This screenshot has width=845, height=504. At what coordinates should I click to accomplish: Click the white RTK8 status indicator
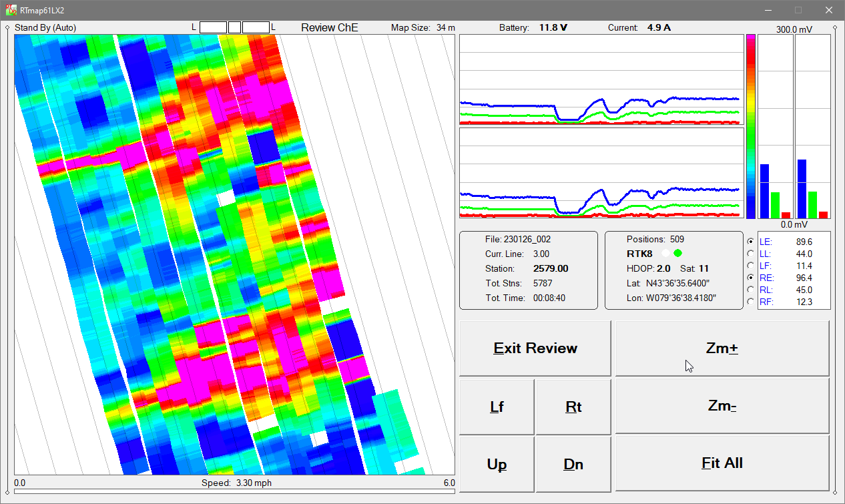[665, 253]
